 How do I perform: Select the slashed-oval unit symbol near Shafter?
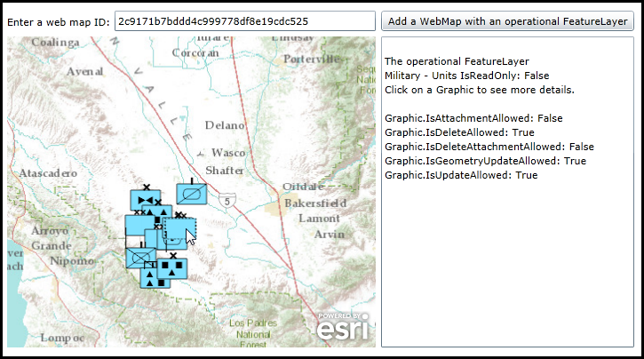pyautogui.click(x=191, y=194)
